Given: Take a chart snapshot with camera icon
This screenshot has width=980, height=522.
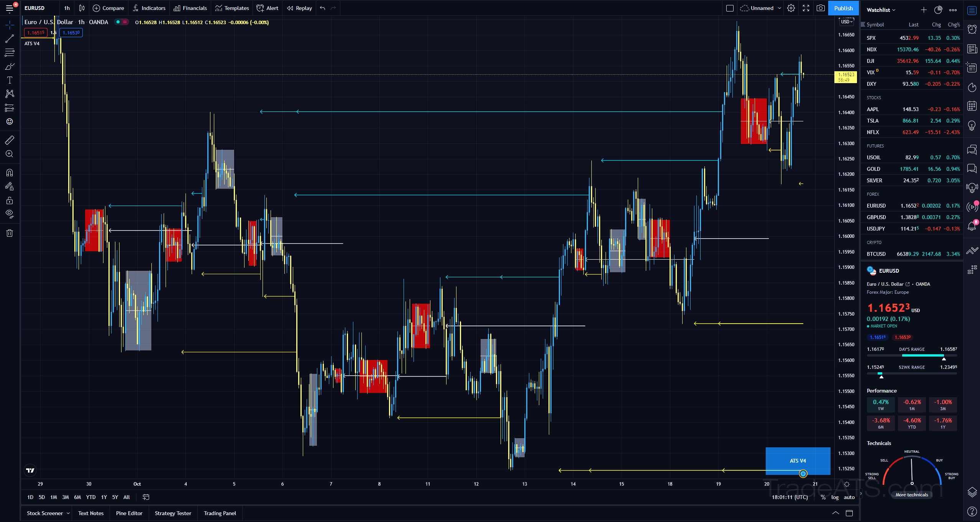Looking at the screenshot, I should 821,8.
